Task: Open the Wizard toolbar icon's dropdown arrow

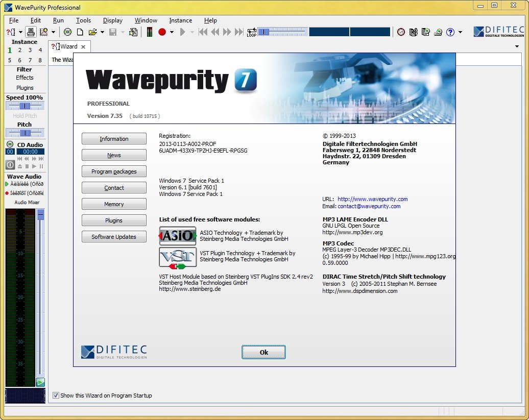Action: (20, 32)
